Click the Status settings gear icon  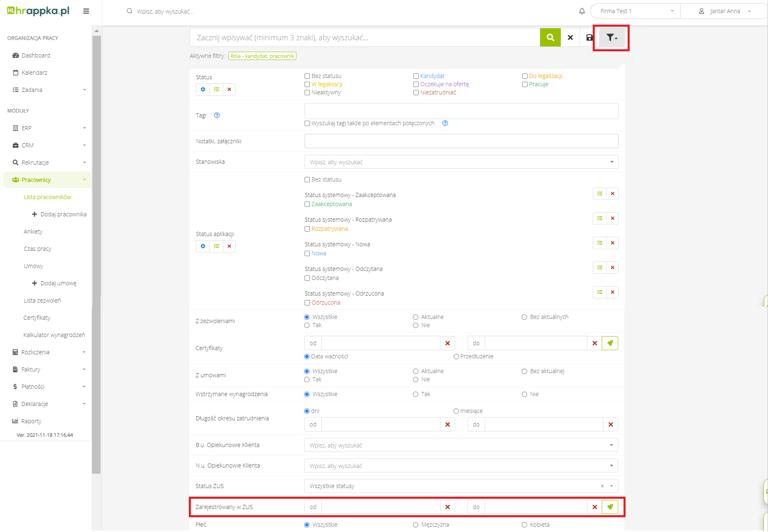click(x=203, y=89)
